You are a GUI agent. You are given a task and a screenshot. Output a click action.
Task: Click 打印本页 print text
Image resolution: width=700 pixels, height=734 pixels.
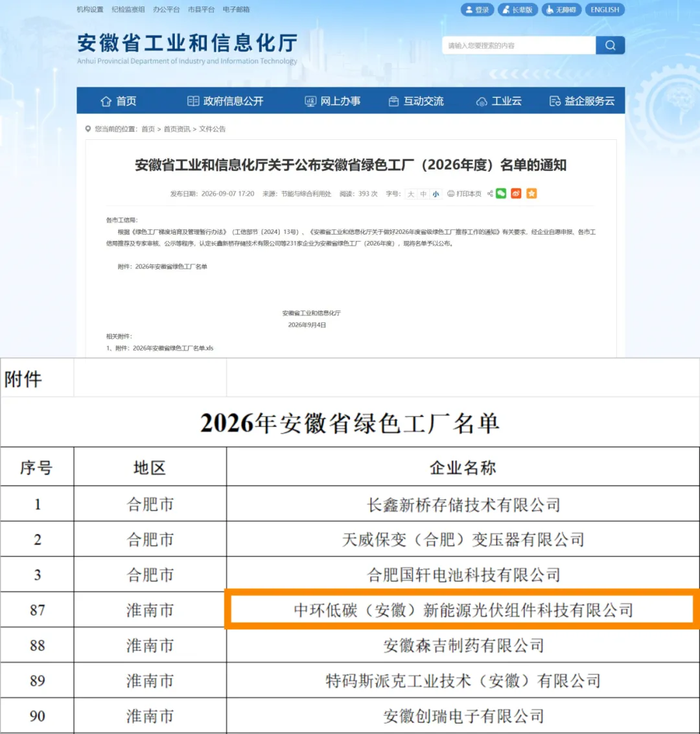[469, 194]
